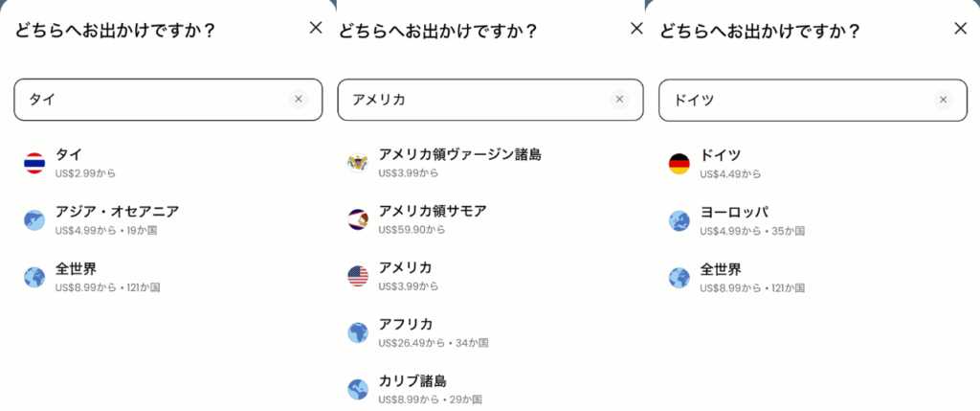
Task: Click the Europe globe icon next to ヨーロッパ
Action: (x=679, y=221)
